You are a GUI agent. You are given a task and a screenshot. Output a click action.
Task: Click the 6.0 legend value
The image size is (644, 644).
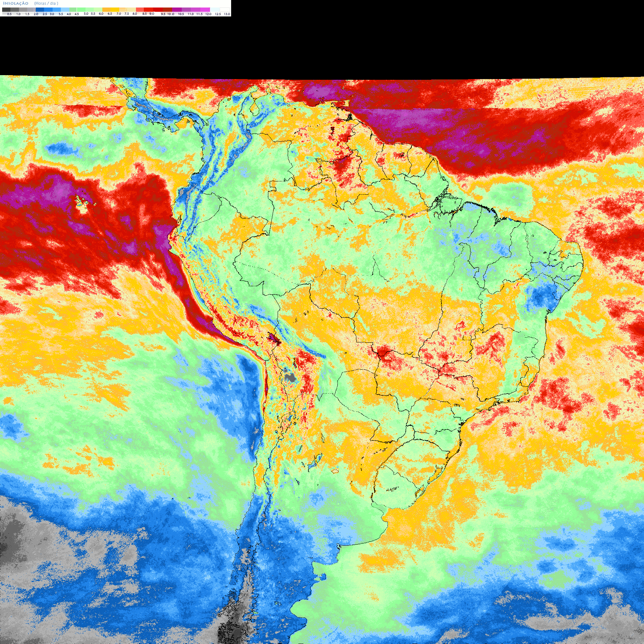click(101, 14)
